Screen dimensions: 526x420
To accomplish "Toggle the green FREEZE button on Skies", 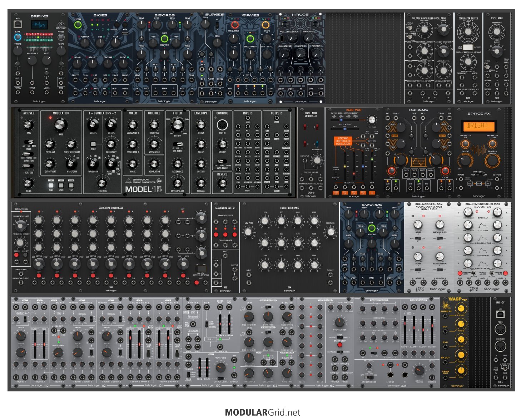I will [78, 25].
